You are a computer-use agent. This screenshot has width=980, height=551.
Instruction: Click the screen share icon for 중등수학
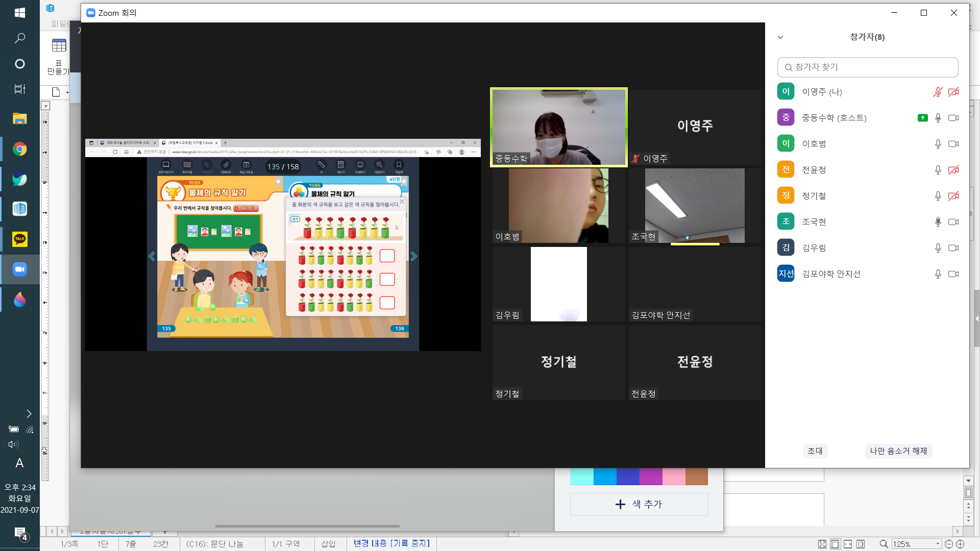922,118
